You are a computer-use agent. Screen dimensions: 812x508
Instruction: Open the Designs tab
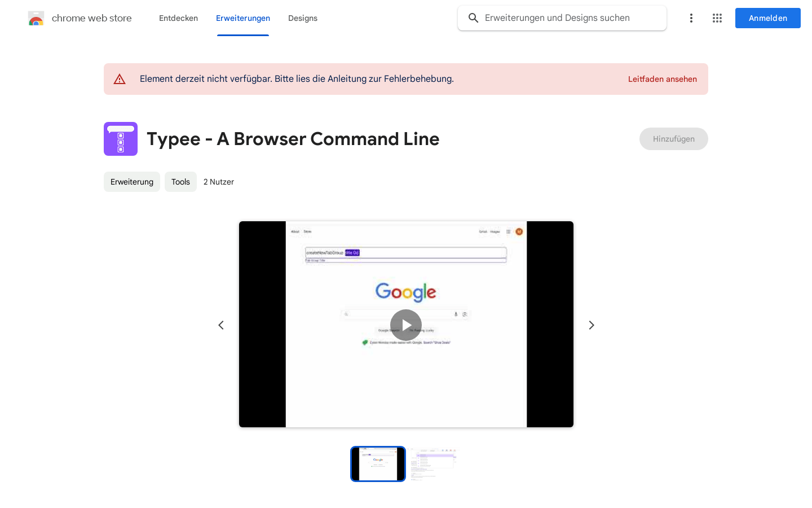tap(303, 18)
